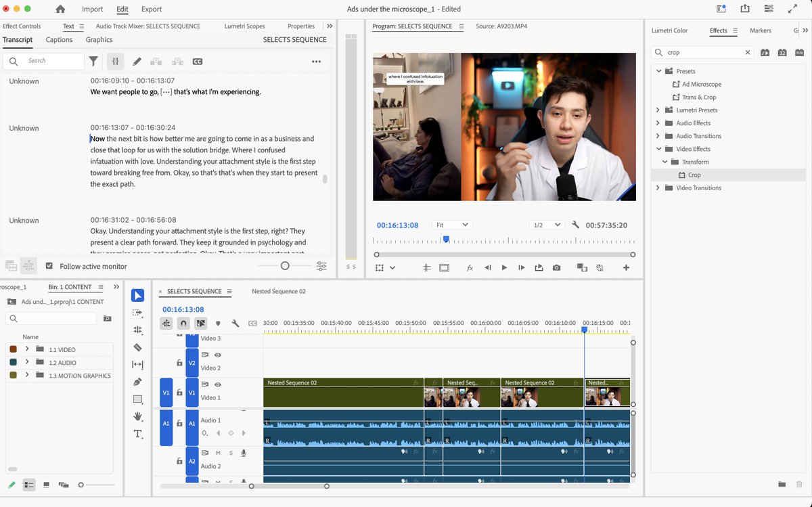The height and width of the screenshot is (507, 812).
Task: Switch to the Export workspace tab
Action: pyautogui.click(x=152, y=9)
